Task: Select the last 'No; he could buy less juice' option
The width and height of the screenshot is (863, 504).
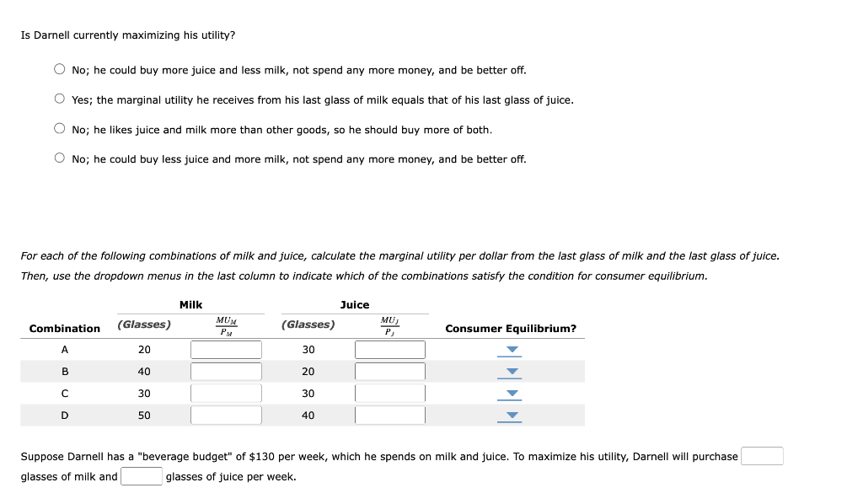Action: pyautogui.click(x=59, y=158)
